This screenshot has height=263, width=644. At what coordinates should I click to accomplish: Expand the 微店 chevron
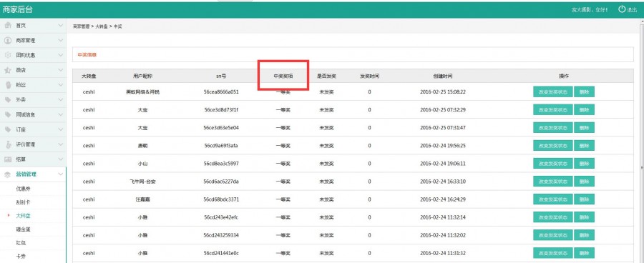pyautogui.click(x=60, y=70)
